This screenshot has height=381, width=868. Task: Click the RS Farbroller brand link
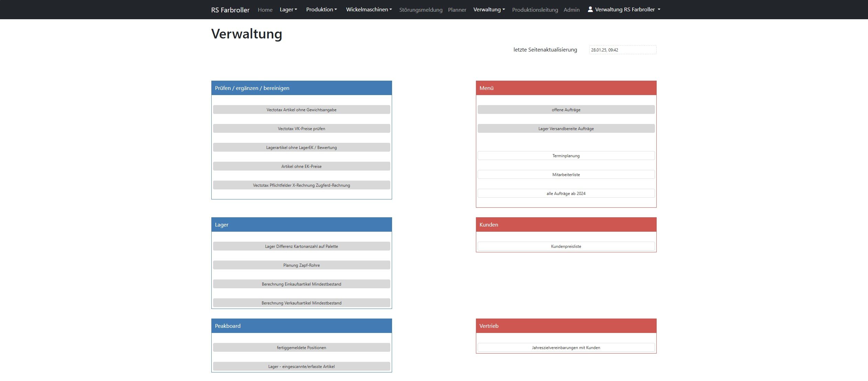click(230, 10)
